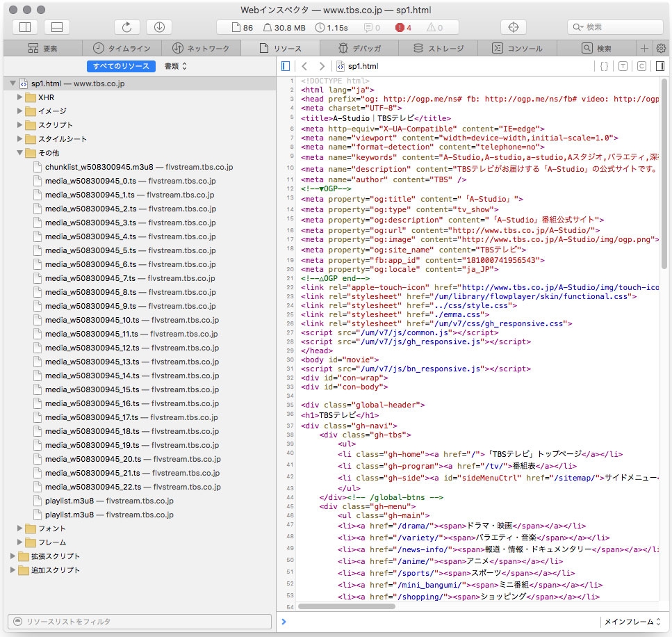Click the resource list filter field
Screen dimensions: 672x637
[x=139, y=621]
